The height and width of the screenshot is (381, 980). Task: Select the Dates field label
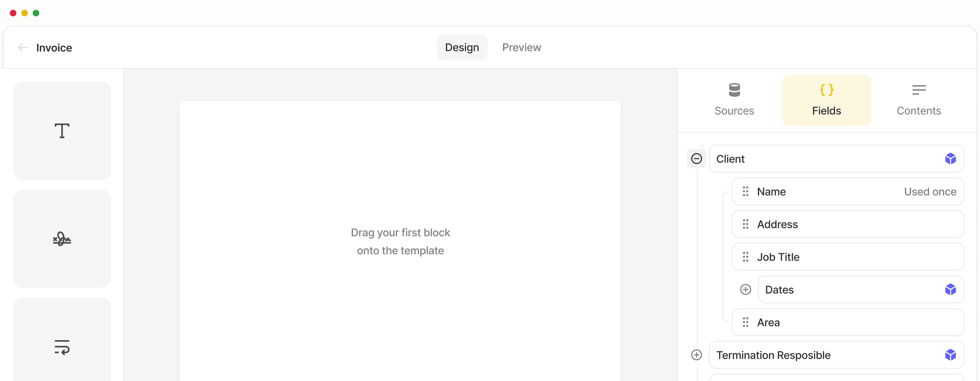point(779,290)
